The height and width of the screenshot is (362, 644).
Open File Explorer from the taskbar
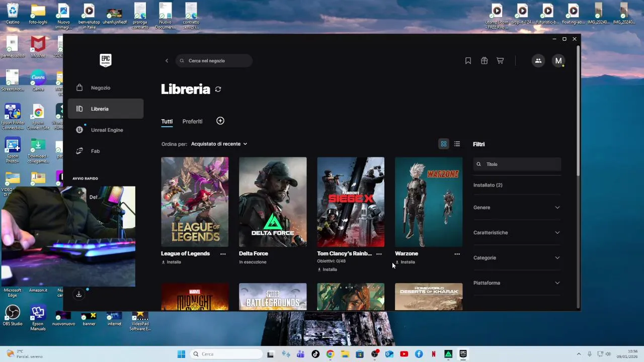pyautogui.click(x=345, y=354)
